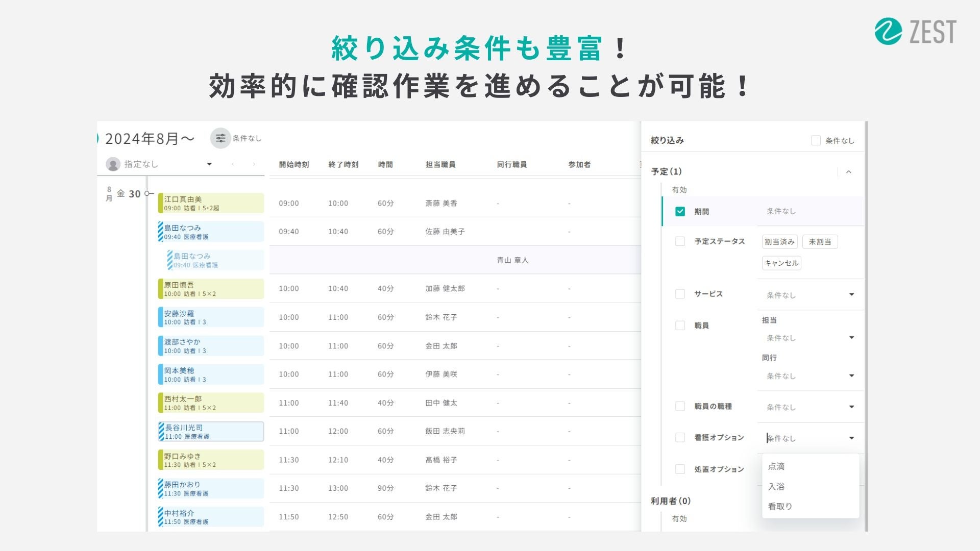Image resolution: width=980 pixels, height=551 pixels.
Task: Click the 未割当 status button
Action: [820, 242]
